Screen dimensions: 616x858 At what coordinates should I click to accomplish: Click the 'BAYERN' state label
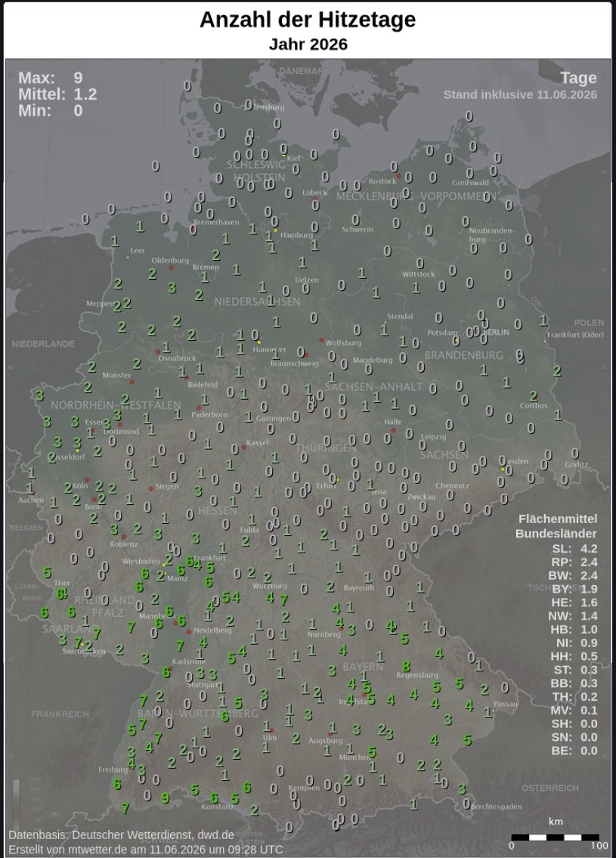[x=363, y=667]
